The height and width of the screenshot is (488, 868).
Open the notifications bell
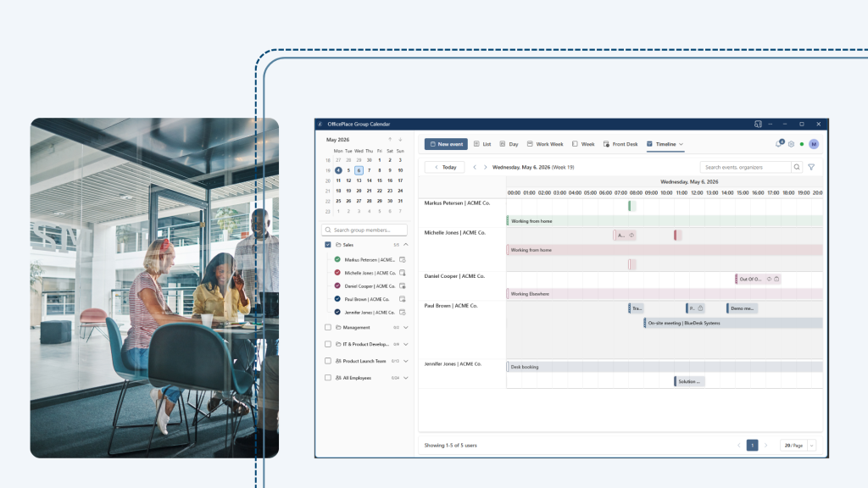[x=780, y=144]
